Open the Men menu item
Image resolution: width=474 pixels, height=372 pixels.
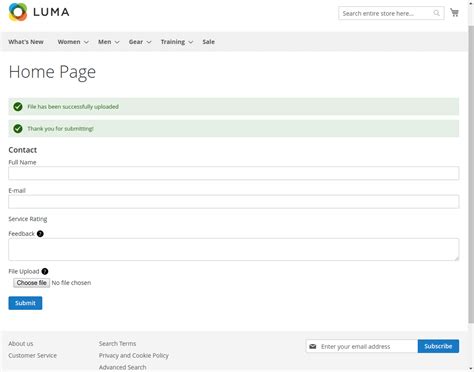pos(105,42)
